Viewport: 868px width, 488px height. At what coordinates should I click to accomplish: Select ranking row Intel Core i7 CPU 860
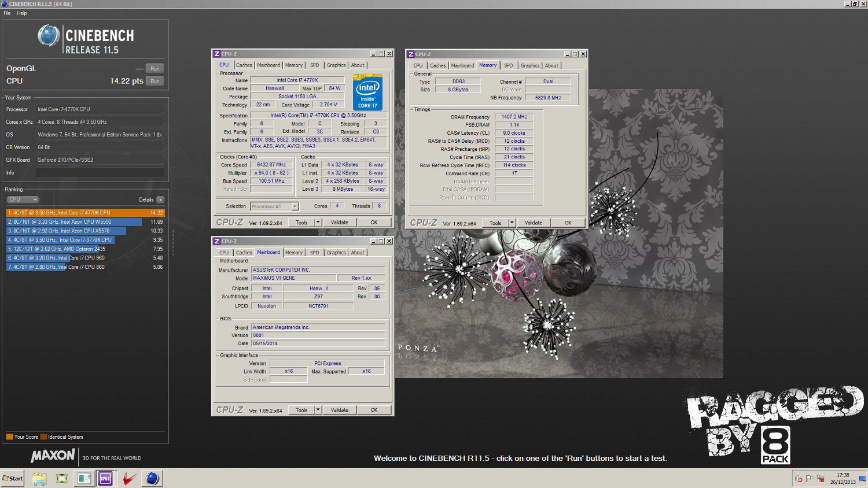pyautogui.click(x=85, y=267)
